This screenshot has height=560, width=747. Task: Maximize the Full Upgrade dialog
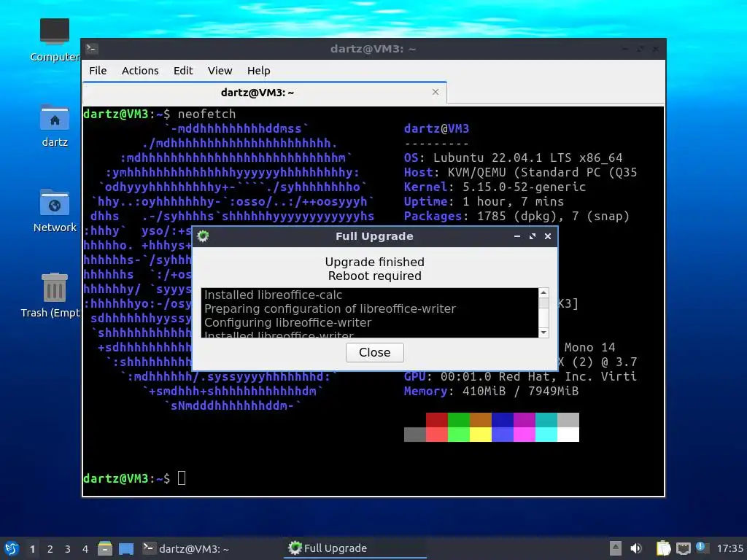[x=532, y=236]
